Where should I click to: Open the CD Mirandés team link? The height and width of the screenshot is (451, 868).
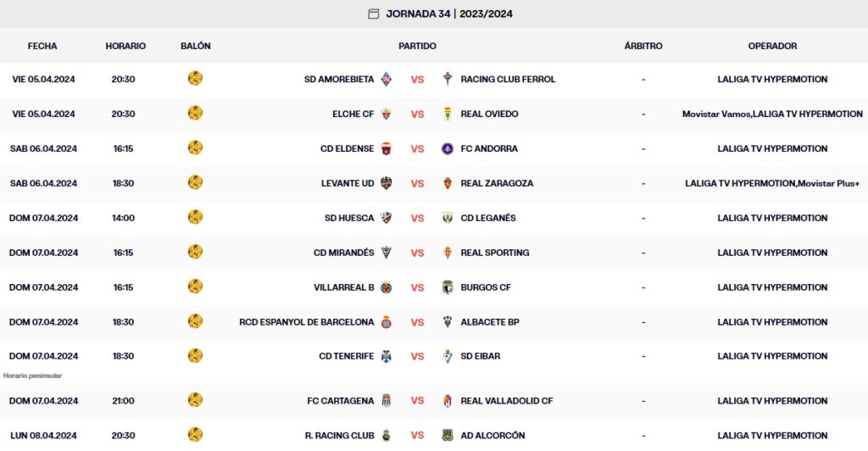(343, 253)
